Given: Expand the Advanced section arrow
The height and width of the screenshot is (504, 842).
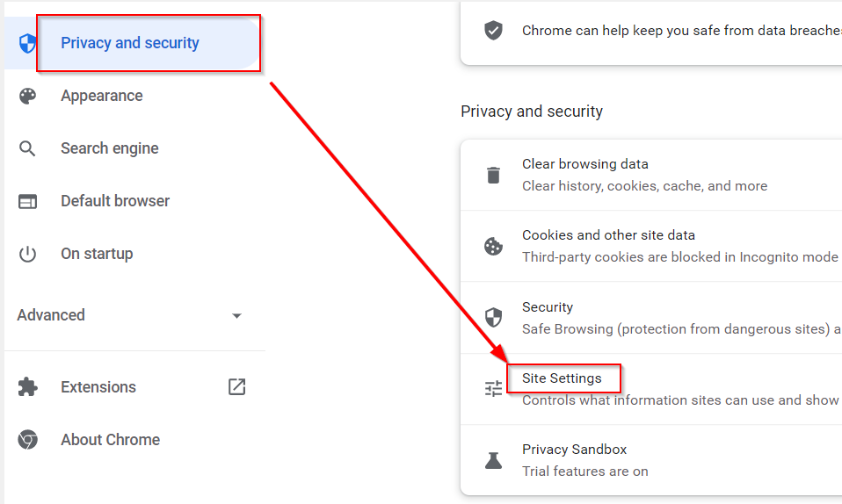Looking at the screenshot, I should tap(236, 315).
